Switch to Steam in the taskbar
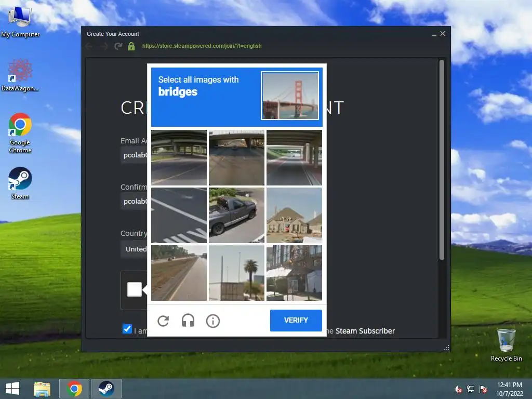This screenshot has width=532, height=399. 106,389
